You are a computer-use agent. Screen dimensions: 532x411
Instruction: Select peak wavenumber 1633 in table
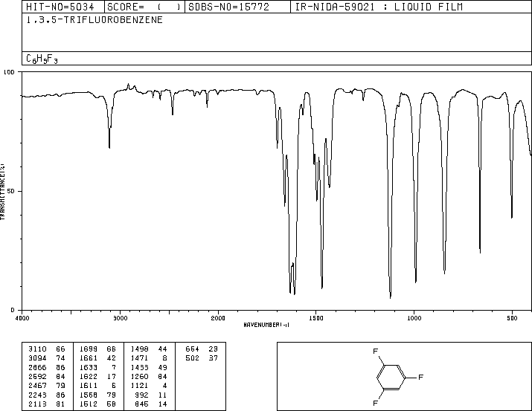89,367
